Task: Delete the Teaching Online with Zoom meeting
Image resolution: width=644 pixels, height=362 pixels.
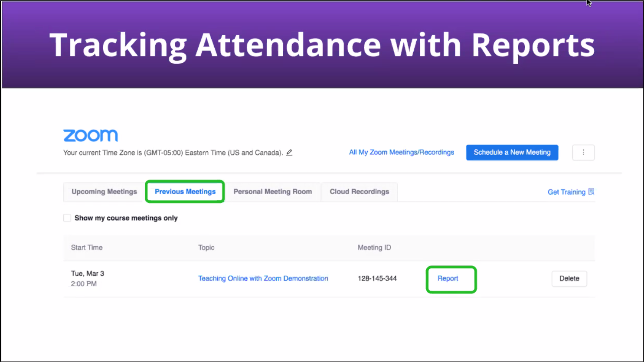Action: 569,278
